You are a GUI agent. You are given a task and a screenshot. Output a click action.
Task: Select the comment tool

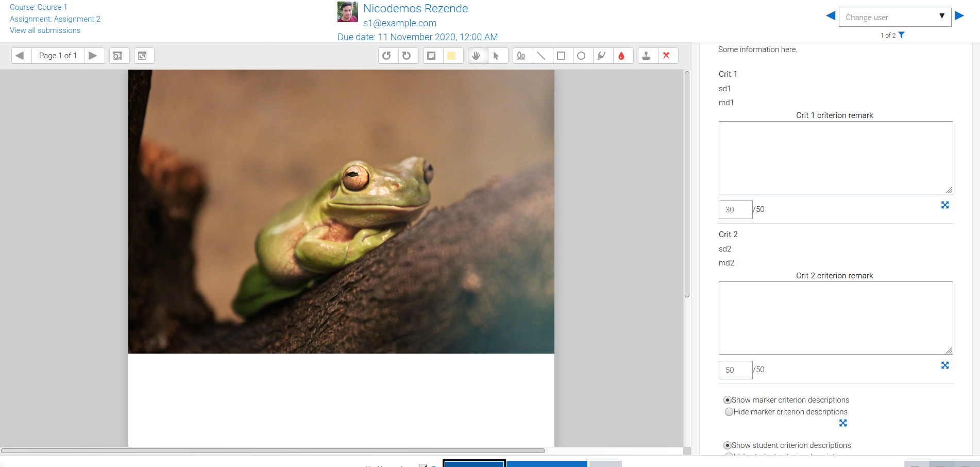pos(433,56)
